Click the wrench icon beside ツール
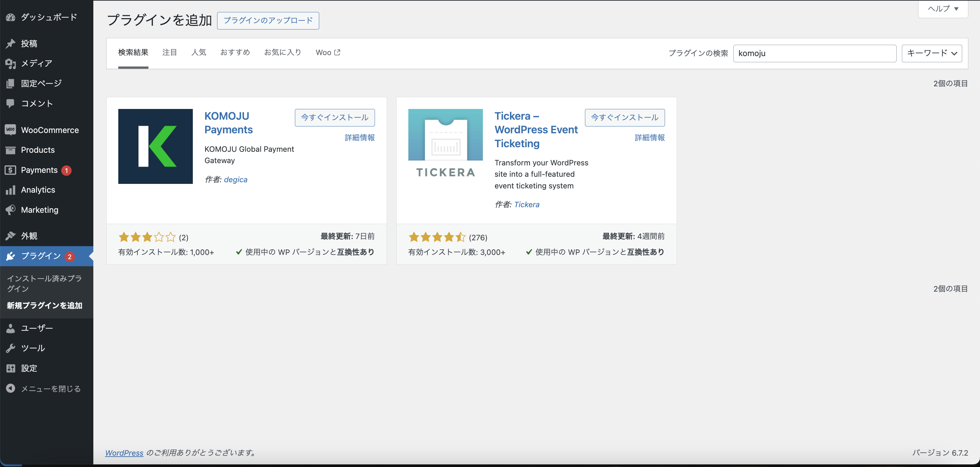The image size is (980, 467). click(x=11, y=348)
